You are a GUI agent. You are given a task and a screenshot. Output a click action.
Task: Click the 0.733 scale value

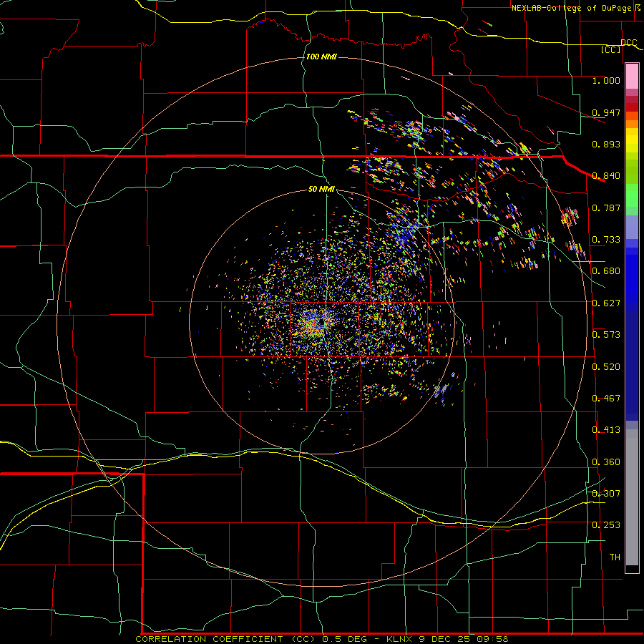606,240
